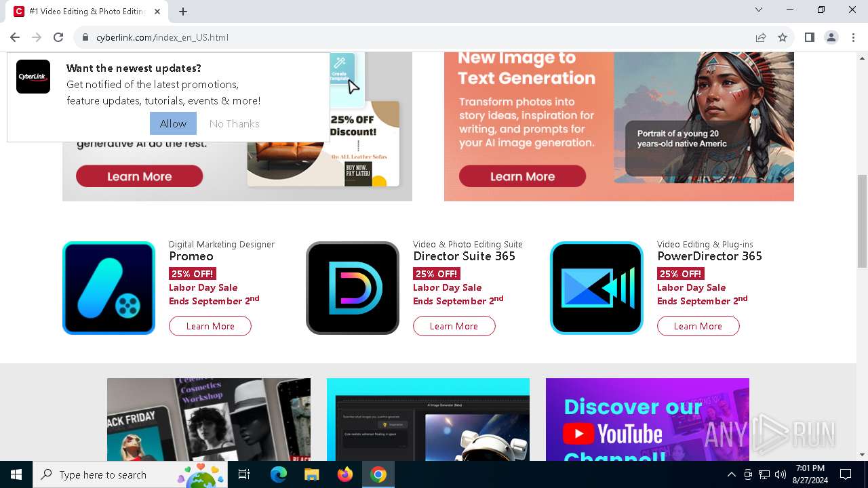Show hidden system tray icons

(x=731, y=474)
